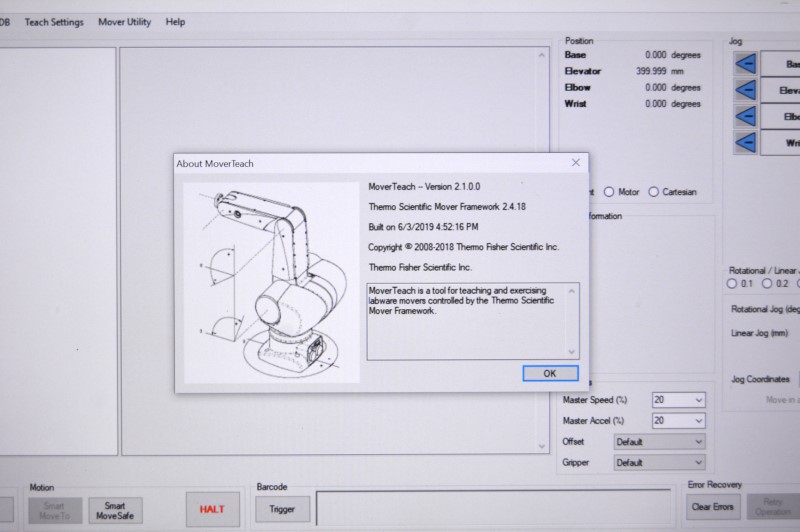
Task: Click the Base jog button
Action: click(x=781, y=64)
